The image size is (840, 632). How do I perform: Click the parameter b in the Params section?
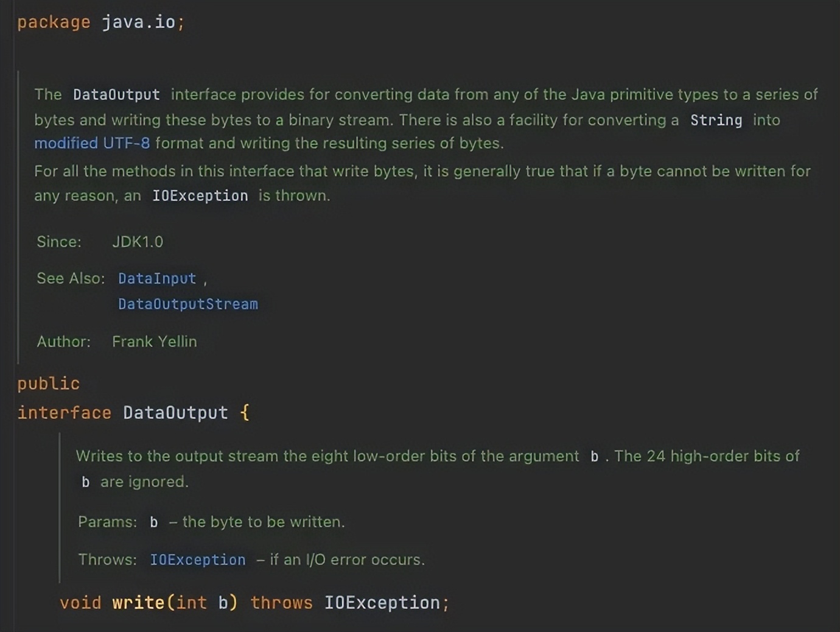coord(153,522)
